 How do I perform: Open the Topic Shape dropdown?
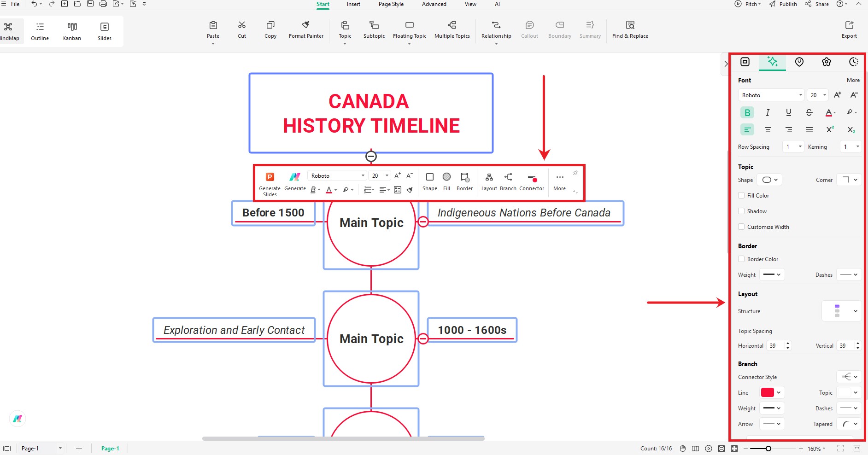[770, 180]
